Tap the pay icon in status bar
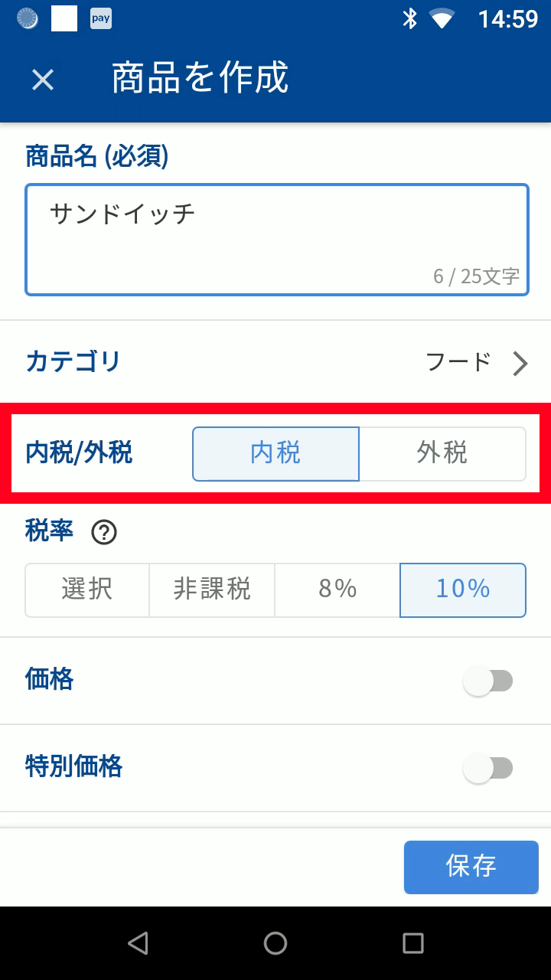 [x=101, y=18]
